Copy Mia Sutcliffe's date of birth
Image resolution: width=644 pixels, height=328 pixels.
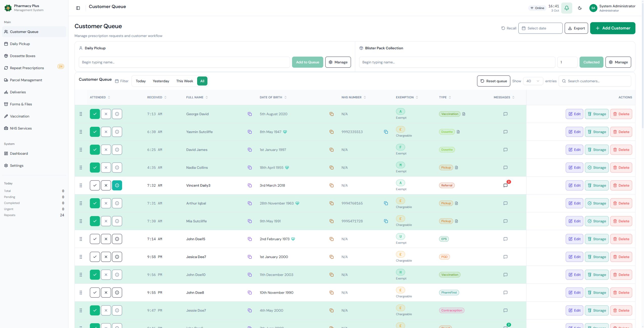pyautogui.click(x=331, y=221)
